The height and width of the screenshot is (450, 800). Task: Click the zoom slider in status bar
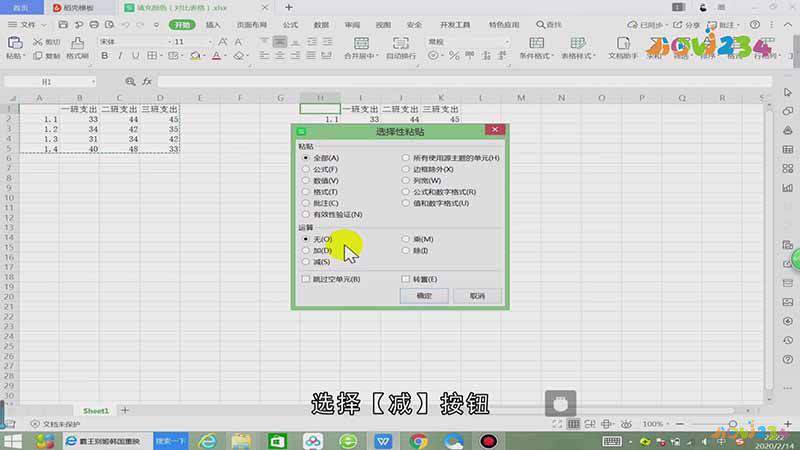(x=733, y=424)
